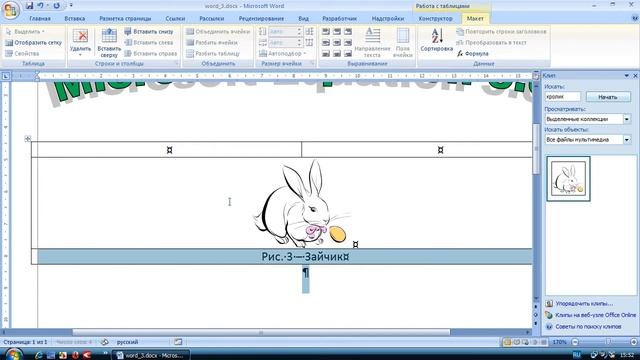Click Вставить слева to insert column left
Viewport: 640px width, 360px height.
(x=149, y=42)
